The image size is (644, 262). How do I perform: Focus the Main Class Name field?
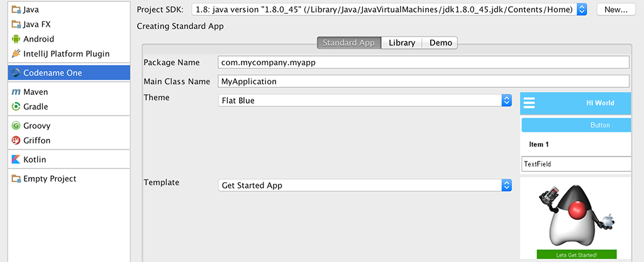pos(423,81)
